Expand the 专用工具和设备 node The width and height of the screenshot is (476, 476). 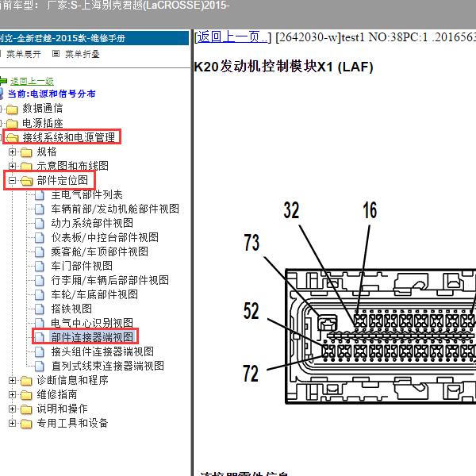pyautogui.click(x=12, y=423)
